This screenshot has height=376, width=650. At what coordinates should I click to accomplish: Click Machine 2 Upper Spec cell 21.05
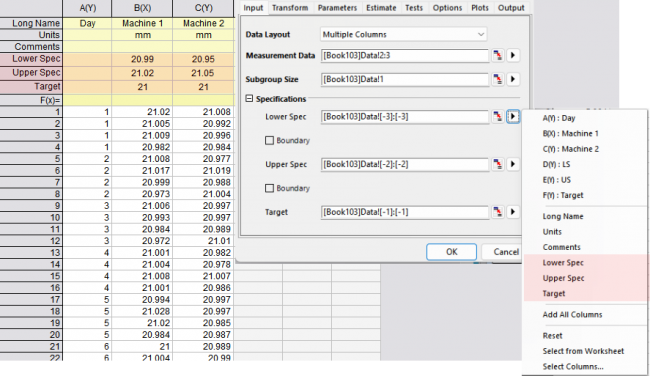click(203, 73)
